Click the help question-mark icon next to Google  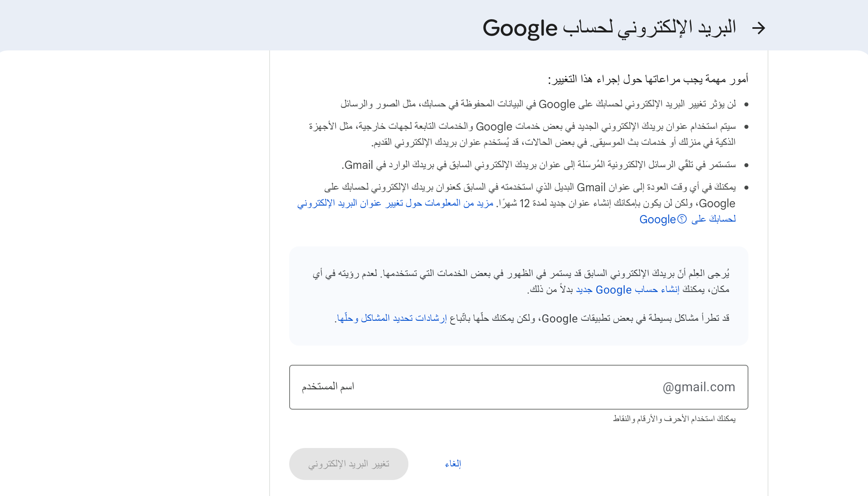(x=682, y=219)
